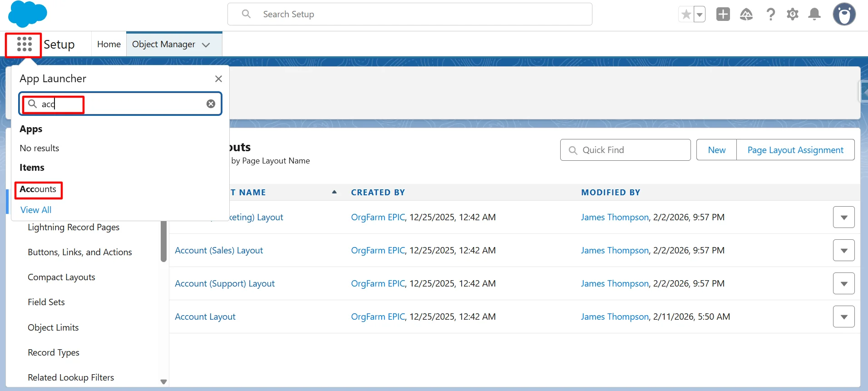Click the Quick Find input
868x391 pixels.
[626, 150]
